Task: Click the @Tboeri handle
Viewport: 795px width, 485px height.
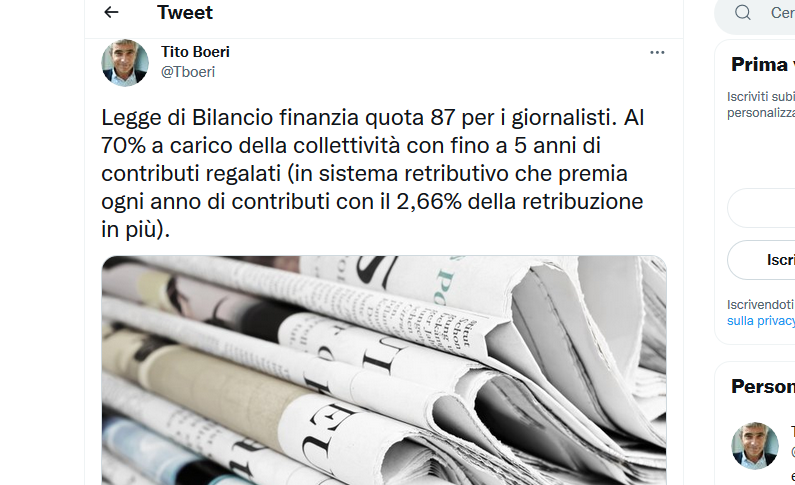Action: coord(188,72)
